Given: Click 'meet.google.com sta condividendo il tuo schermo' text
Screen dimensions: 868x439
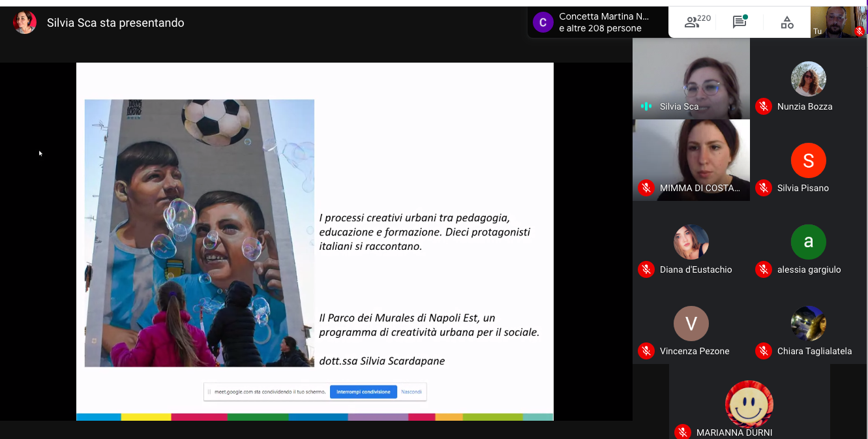Looking at the screenshot, I should tap(270, 392).
